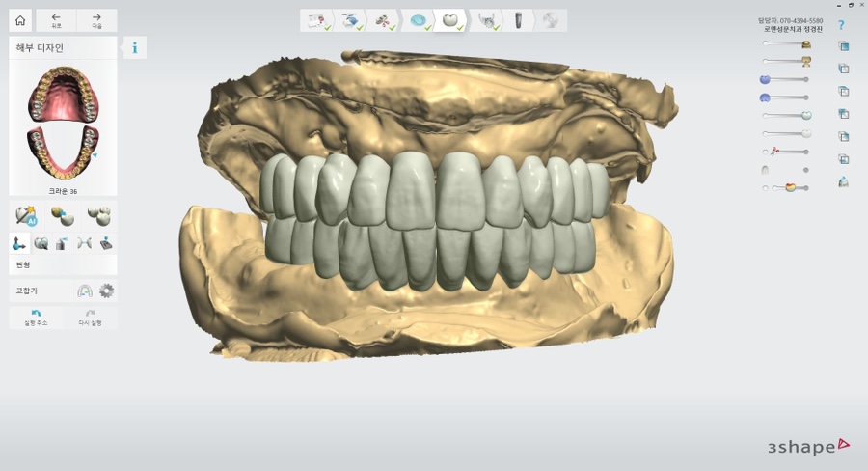The width and height of the screenshot is (868, 471).
Task: Open the save-to-disc workflow step
Action: coord(551,21)
